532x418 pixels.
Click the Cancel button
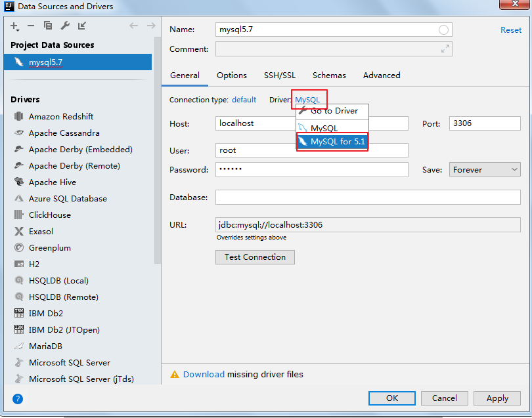pyautogui.click(x=445, y=398)
